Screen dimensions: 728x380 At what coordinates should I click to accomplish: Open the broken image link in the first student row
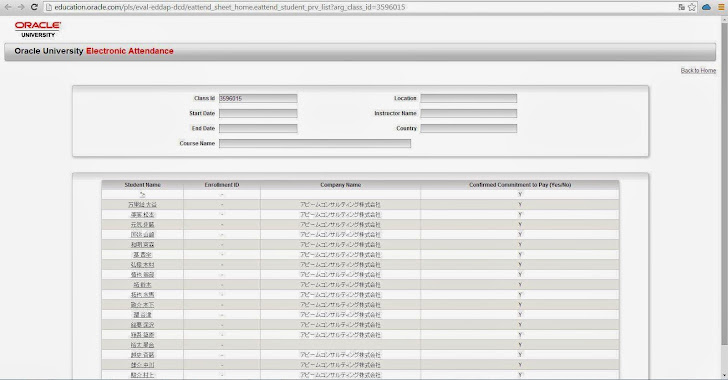(x=143, y=195)
